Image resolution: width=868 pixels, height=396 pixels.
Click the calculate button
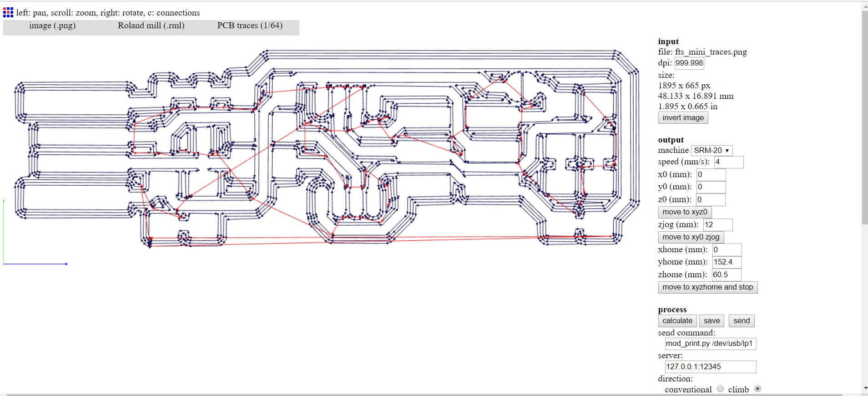click(x=677, y=321)
